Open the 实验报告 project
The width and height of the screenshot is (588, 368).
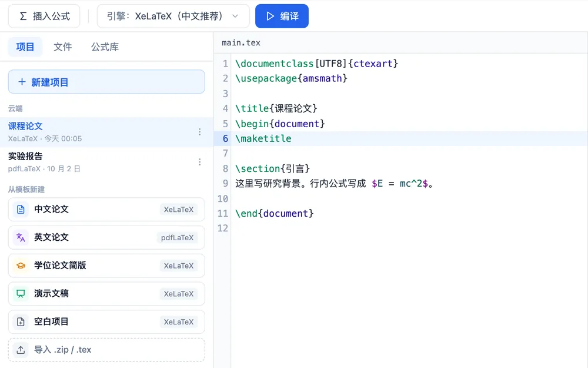click(x=106, y=162)
